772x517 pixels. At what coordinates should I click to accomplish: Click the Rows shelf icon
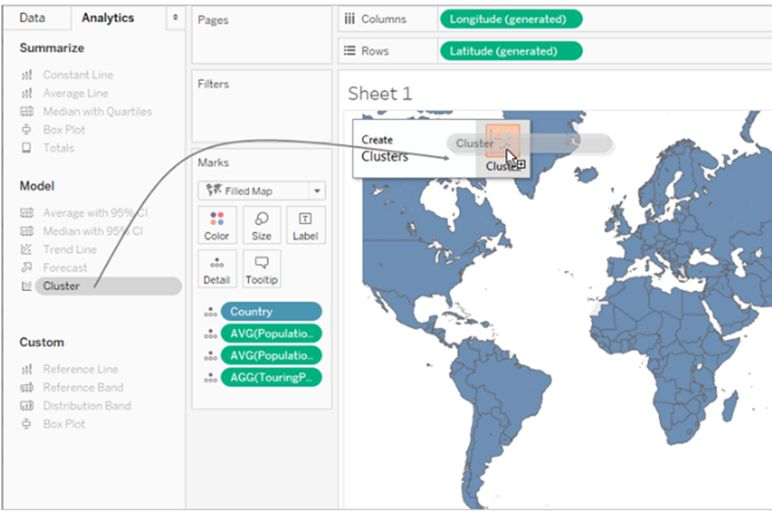coord(350,51)
